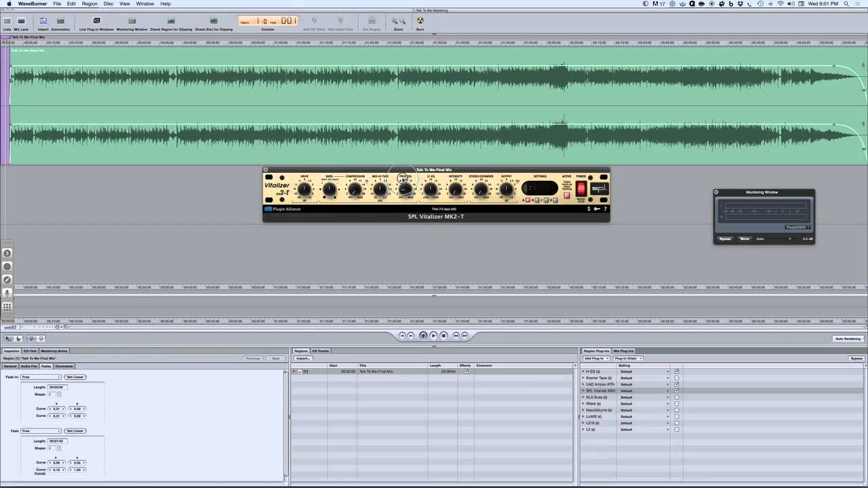Screen dimensions: 868x488
Task: Click the SPL logo on the Vitalizer
Action: (x=599, y=189)
